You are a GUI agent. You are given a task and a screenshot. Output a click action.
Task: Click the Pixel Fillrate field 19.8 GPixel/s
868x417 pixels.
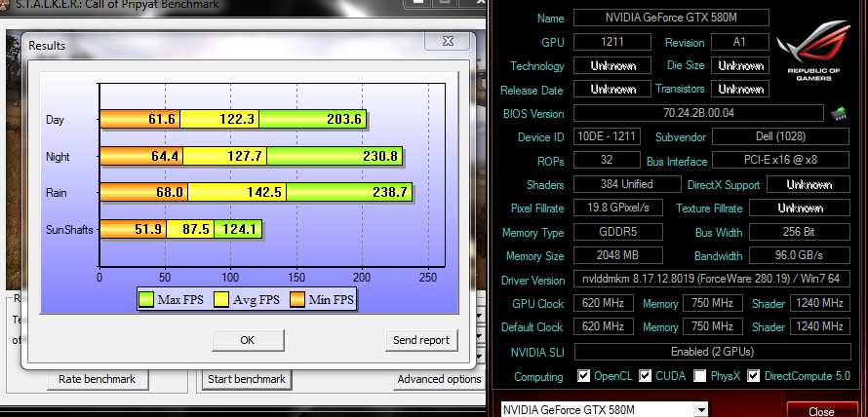[619, 208]
